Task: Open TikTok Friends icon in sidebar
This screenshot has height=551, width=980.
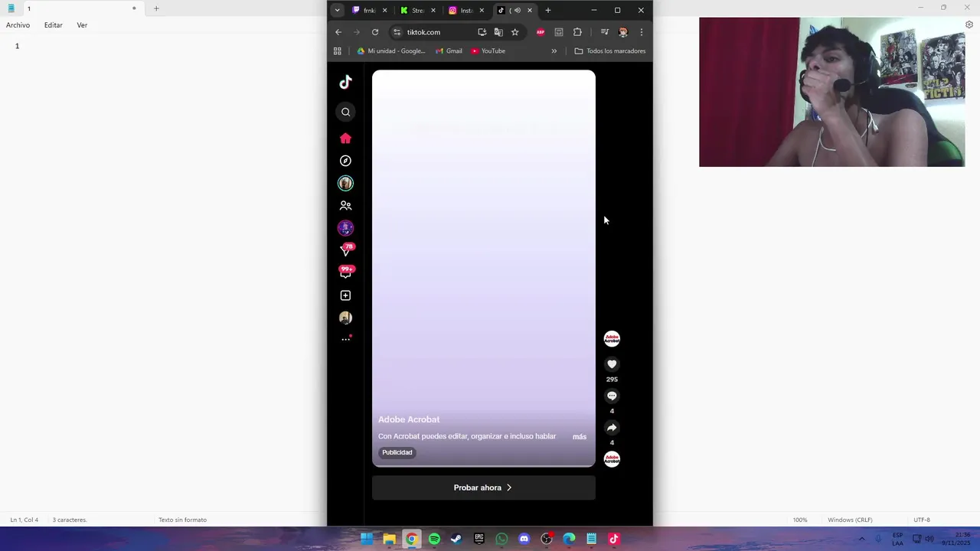Action: click(x=345, y=206)
